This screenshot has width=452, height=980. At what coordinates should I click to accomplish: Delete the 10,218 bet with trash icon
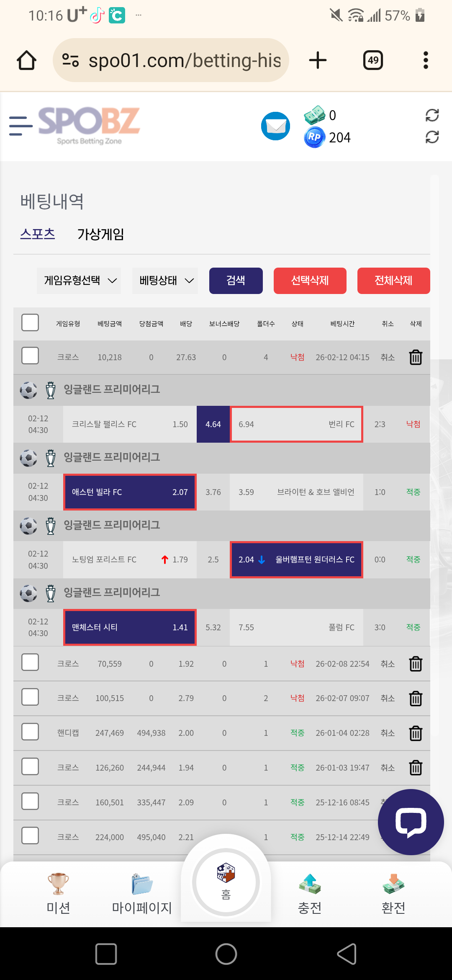pyautogui.click(x=416, y=357)
